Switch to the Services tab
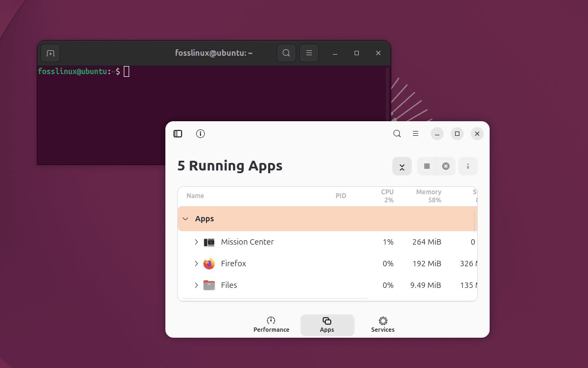 383,325
